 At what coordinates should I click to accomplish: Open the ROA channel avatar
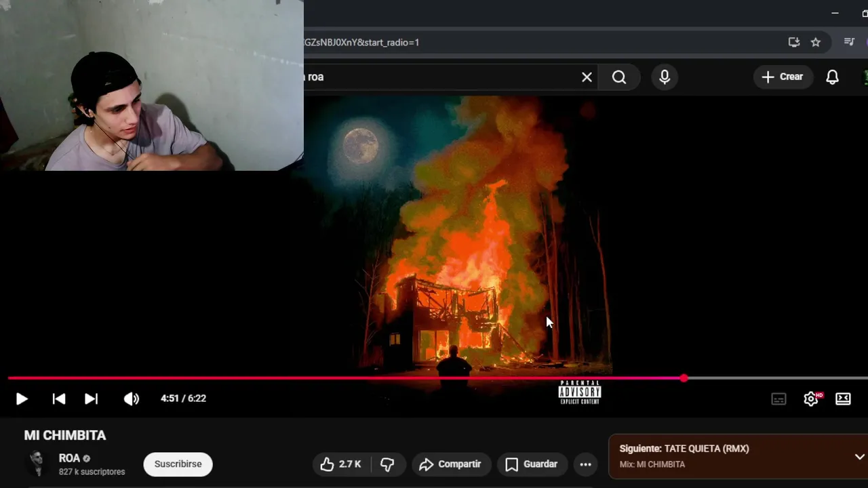tap(37, 464)
